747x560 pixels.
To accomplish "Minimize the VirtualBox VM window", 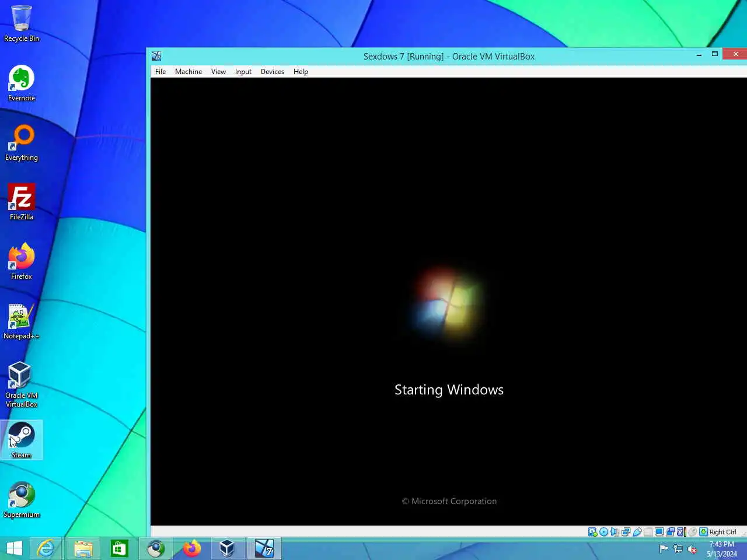I will (x=699, y=54).
